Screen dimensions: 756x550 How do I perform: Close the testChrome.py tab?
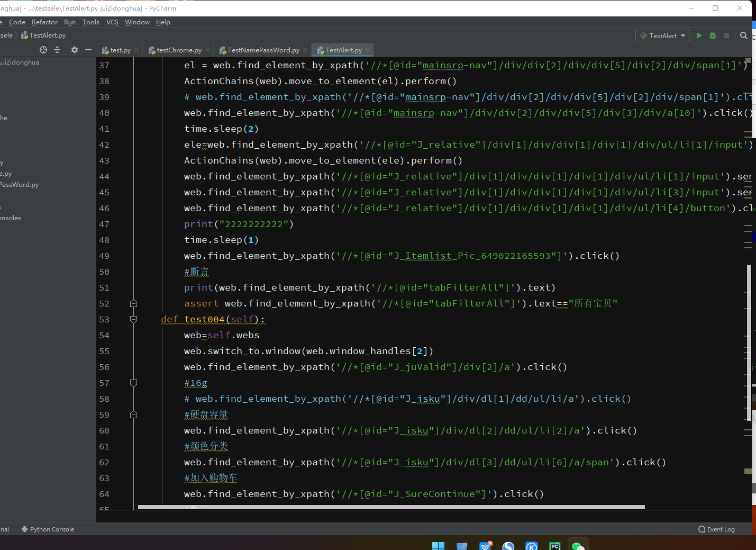coord(207,50)
